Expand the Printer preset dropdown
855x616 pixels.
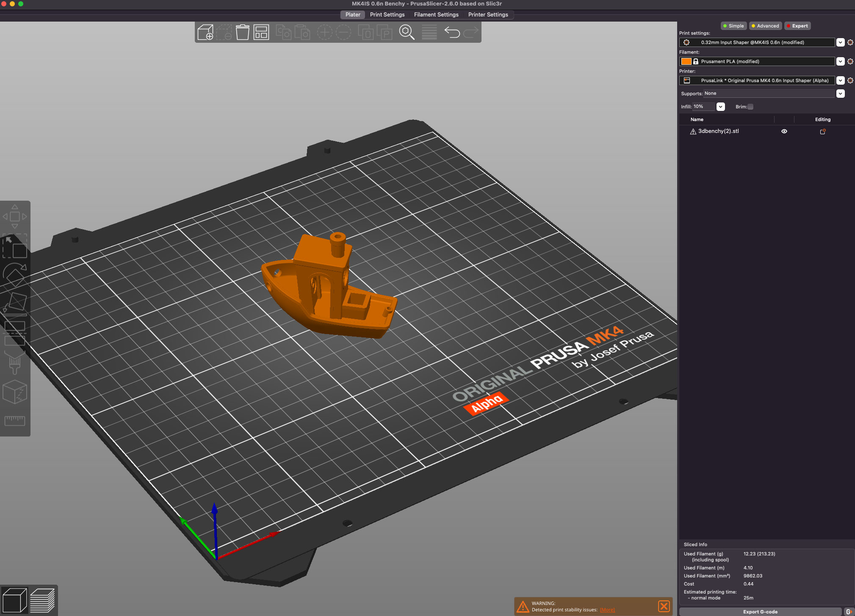[841, 80]
